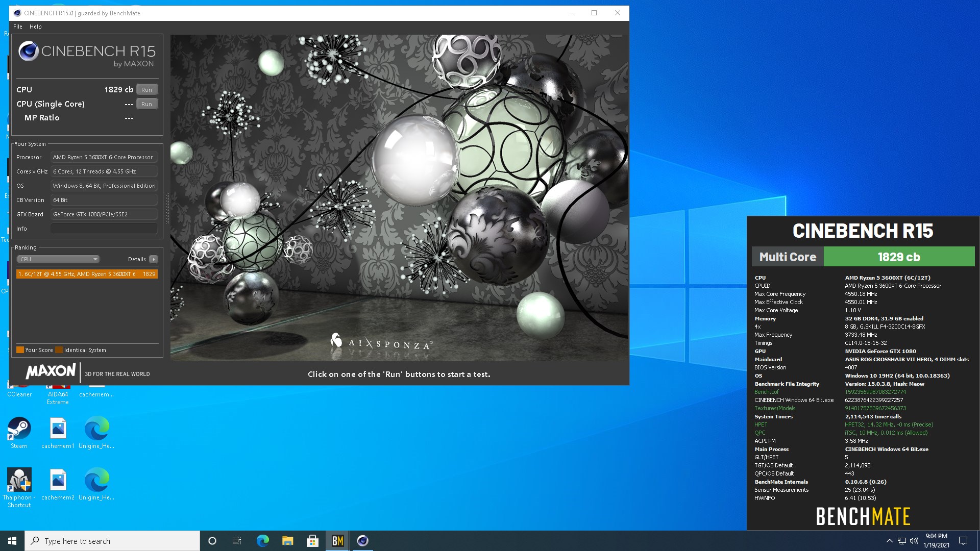Open volume control tray icon
This screenshot has width=980, height=551.
[x=914, y=541]
